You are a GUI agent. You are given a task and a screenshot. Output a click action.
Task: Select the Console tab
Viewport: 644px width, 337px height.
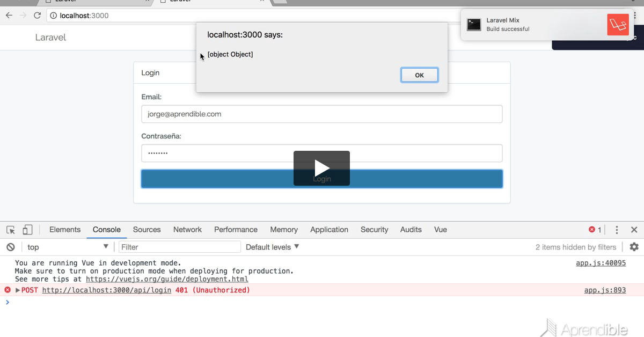pos(107,230)
